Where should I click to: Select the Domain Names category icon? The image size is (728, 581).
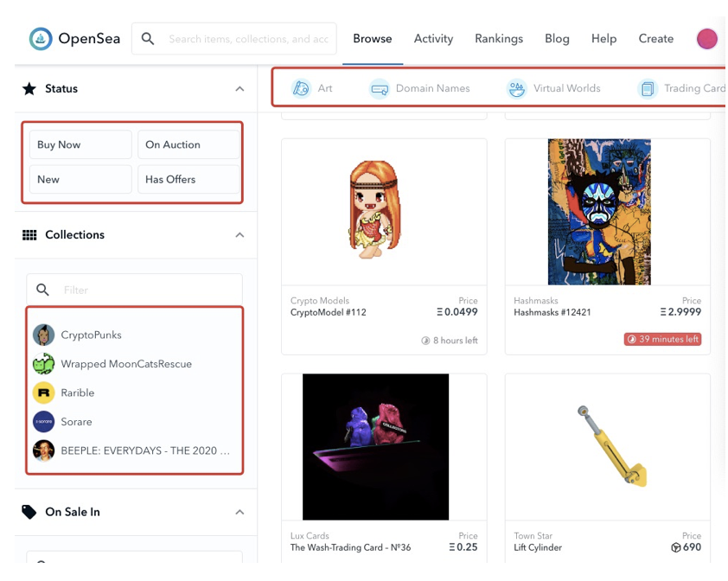(380, 88)
